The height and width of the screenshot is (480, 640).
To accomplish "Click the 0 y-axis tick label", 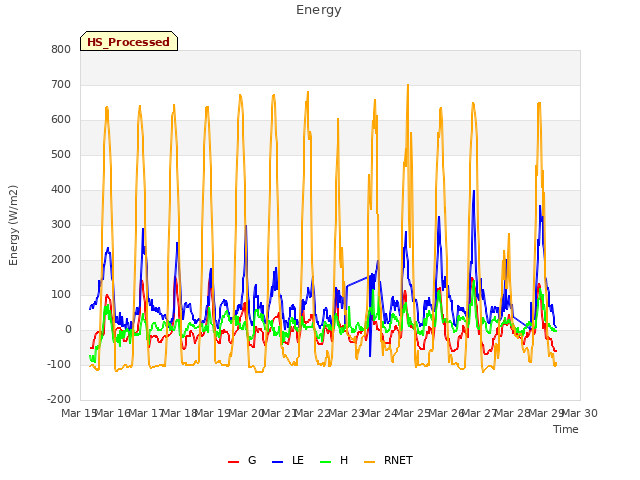I will 68,330.
